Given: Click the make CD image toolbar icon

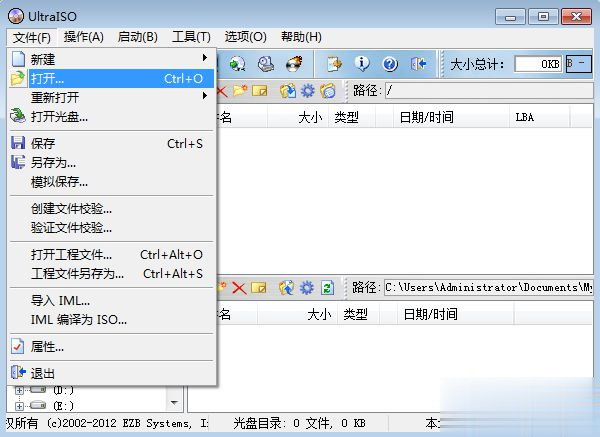Looking at the screenshot, I should click(237, 64).
